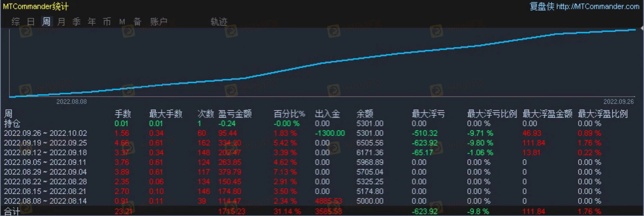The height and width of the screenshot is (216, 644).
Task: Open the 备 notes tab
Action: coord(137,22)
